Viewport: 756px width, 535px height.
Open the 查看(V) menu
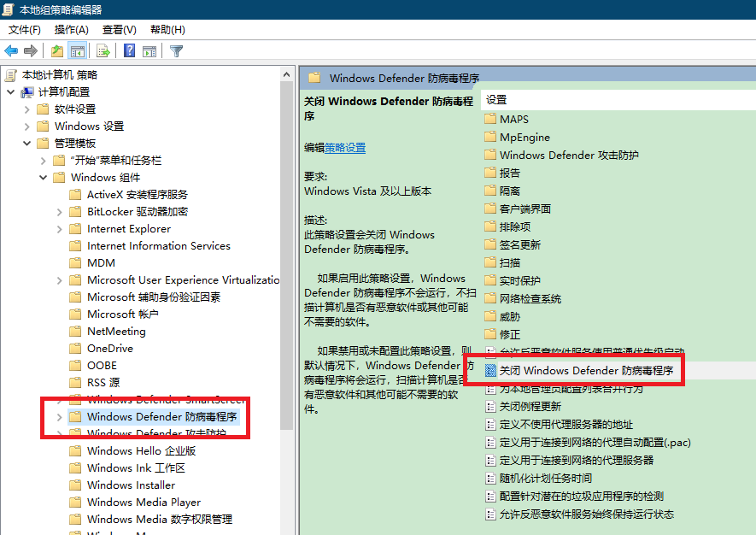119,30
